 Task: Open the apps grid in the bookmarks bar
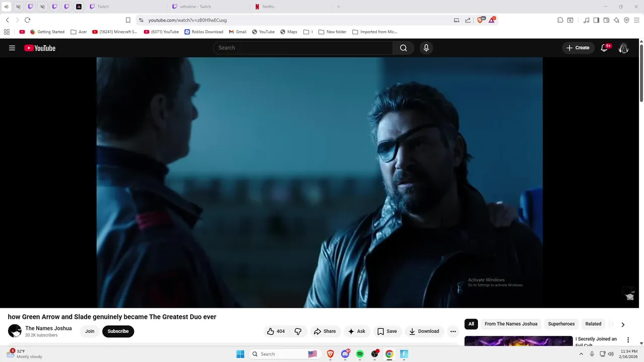pos(7,32)
